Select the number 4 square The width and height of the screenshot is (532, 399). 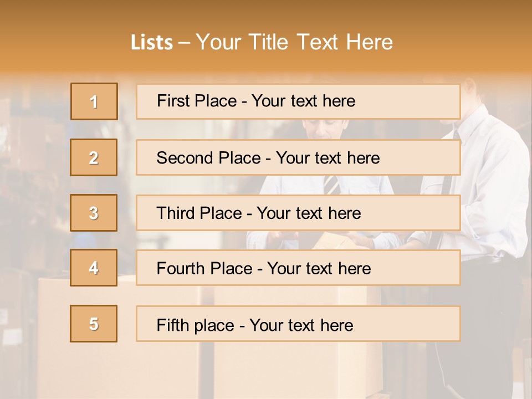pyautogui.click(x=94, y=268)
